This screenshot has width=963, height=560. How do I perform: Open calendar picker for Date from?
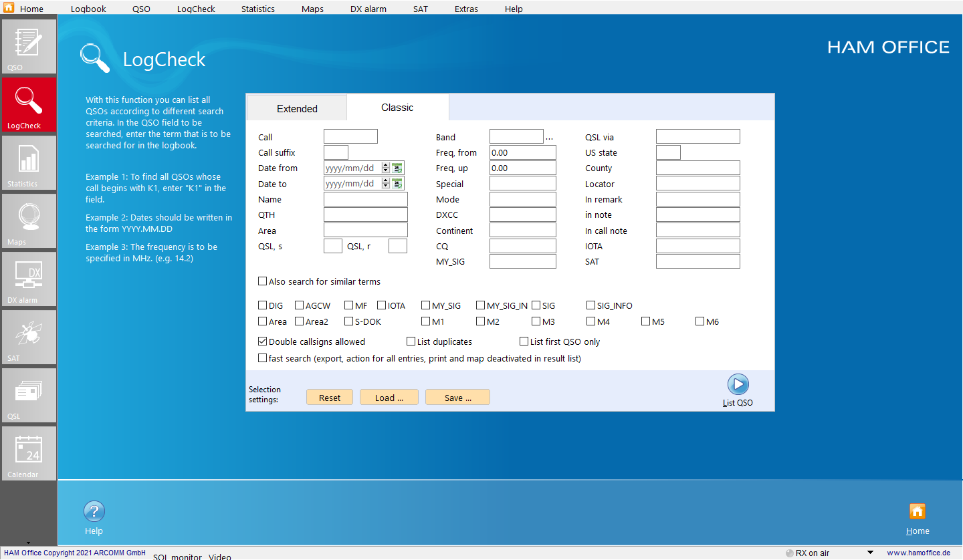(397, 168)
